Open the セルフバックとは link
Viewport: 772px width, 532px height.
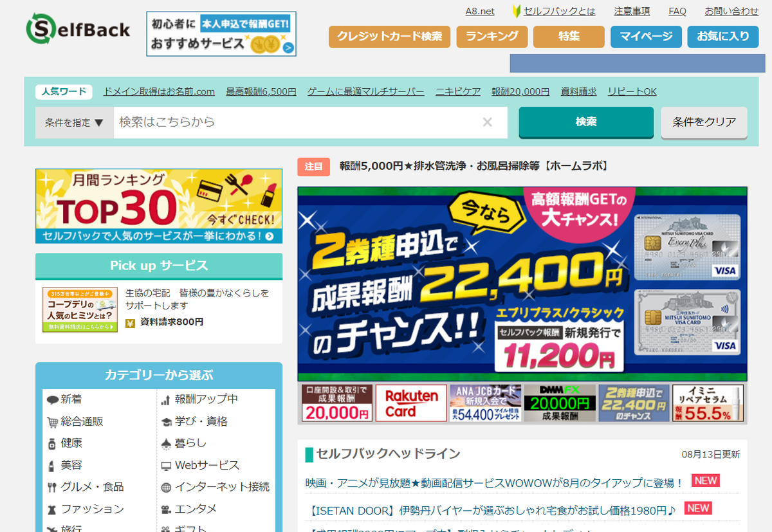(x=560, y=12)
